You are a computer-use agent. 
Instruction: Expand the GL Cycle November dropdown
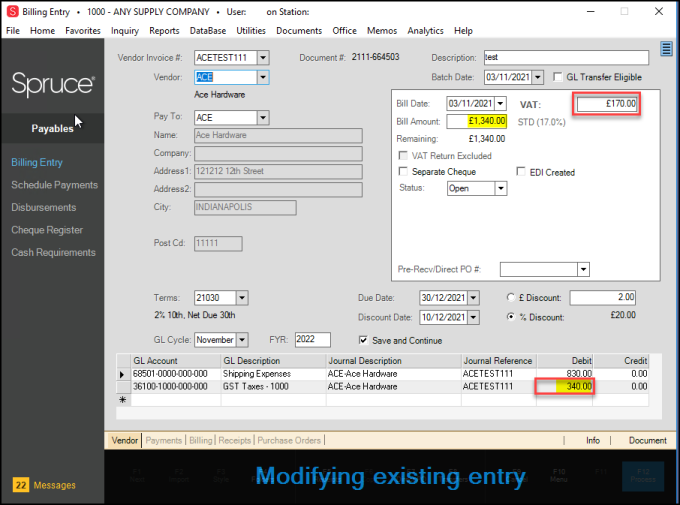[242, 340]
